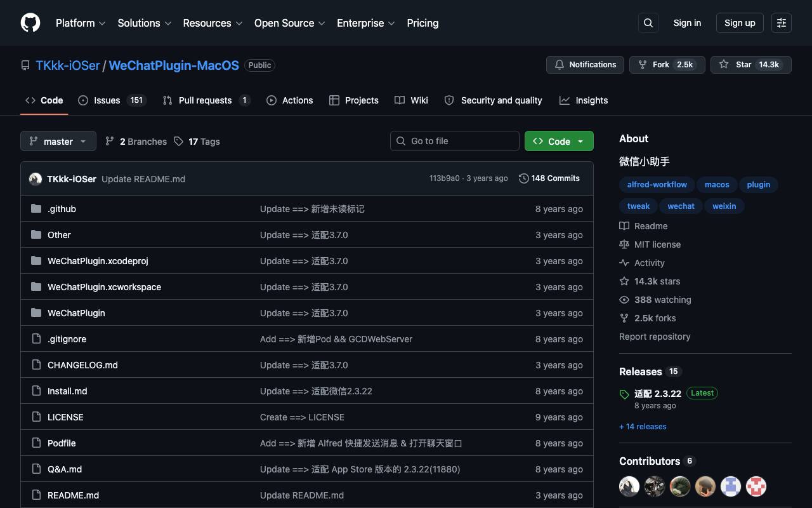Open the Wiki tab
The height and width of the screenshot is (508, 812).
[x=411, y=100]
